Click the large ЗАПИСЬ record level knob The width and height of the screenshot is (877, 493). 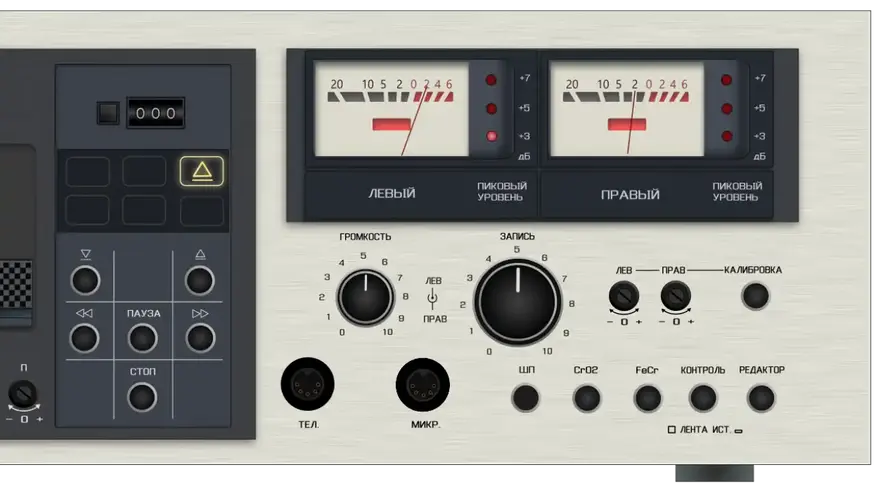(517, 303)
